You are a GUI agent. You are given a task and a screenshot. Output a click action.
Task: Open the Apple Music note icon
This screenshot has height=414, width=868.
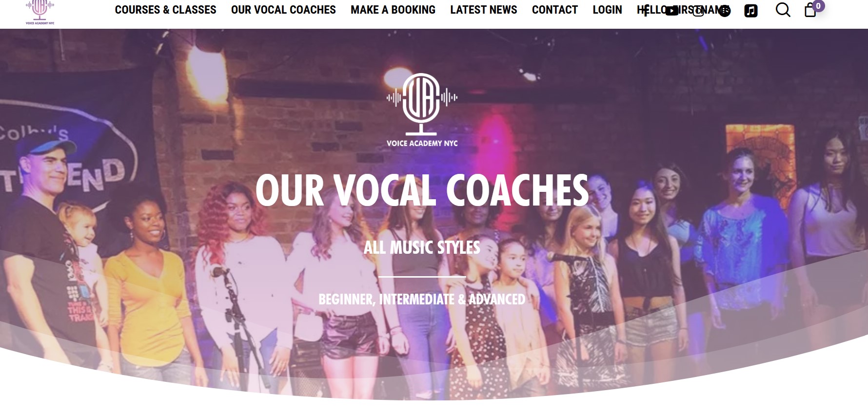point(751,10)
